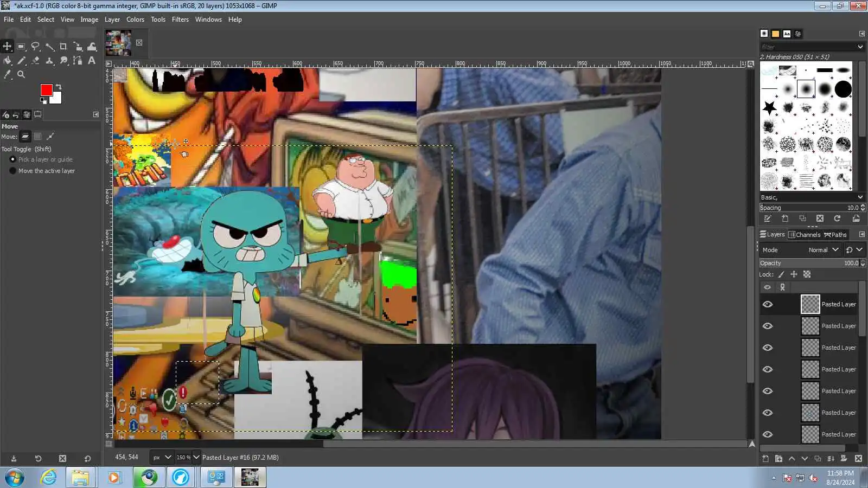Toggle lock pixels for the layer
The width and height of the screenshot is (868, 488).
(x=781, y=274)
